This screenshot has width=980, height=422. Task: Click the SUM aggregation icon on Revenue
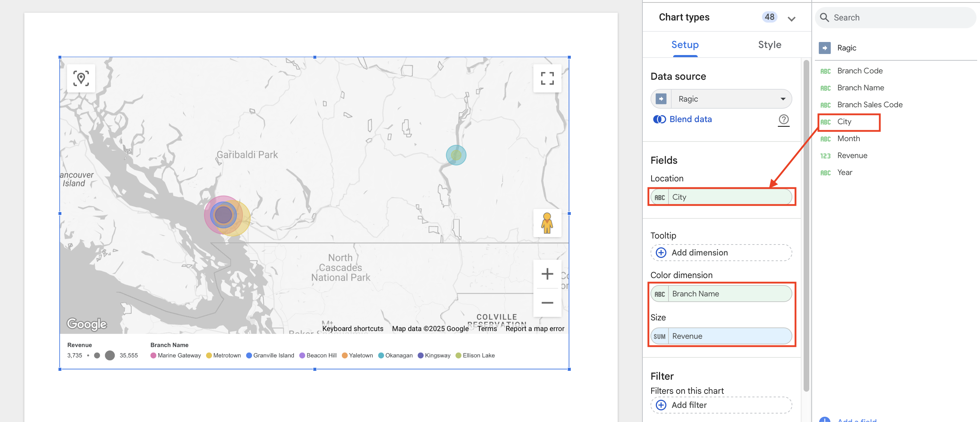point(660,336)
